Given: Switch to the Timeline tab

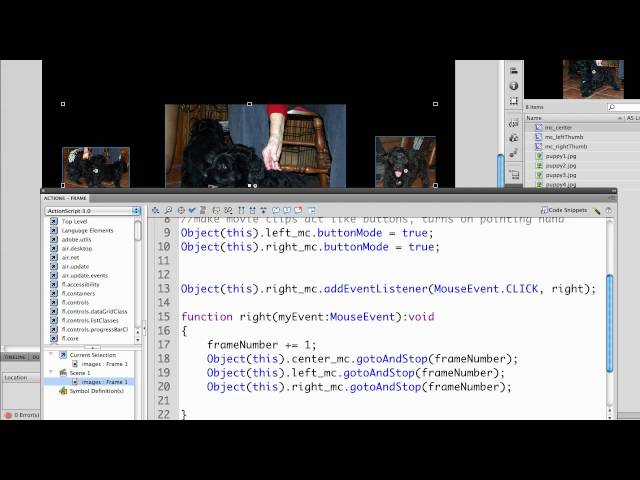Looking at the screenshot, I should [15, 357].
